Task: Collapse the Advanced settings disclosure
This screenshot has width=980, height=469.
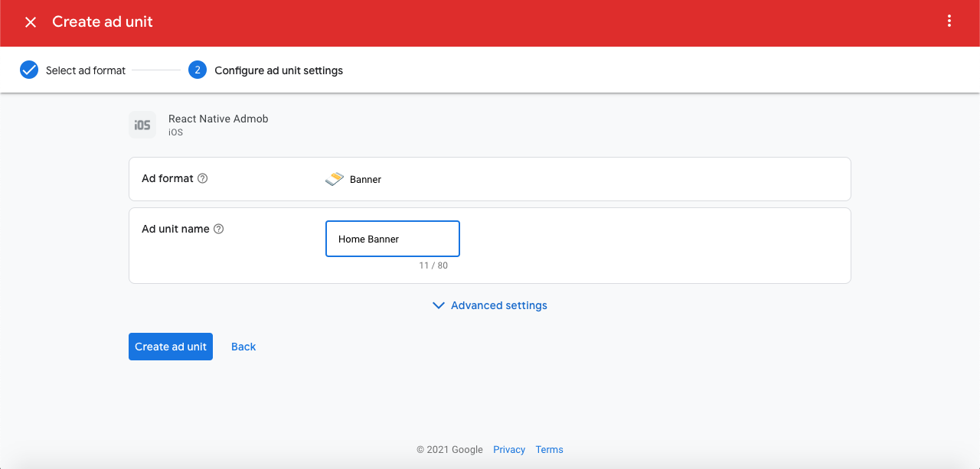Action: point(497,305)
